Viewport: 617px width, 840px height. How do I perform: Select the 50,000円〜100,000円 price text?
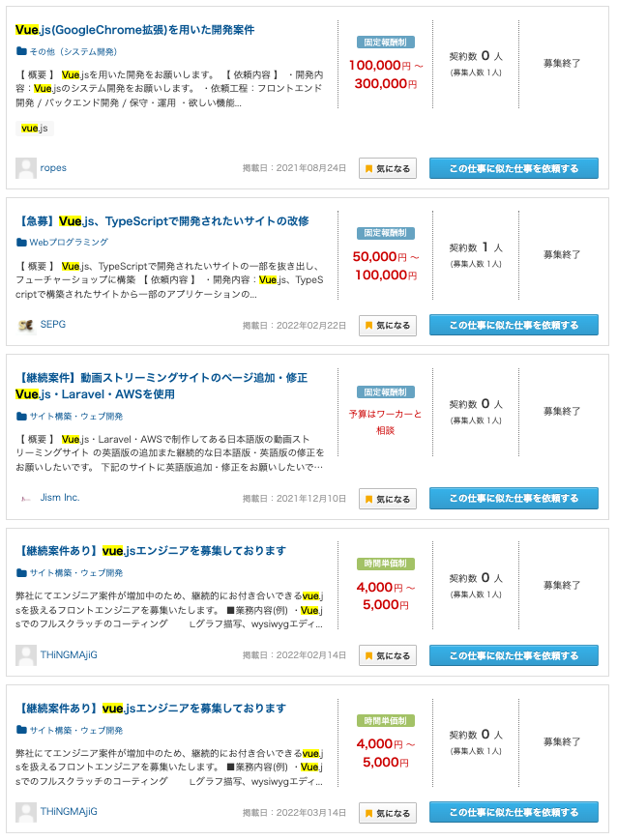coord(386,266)
